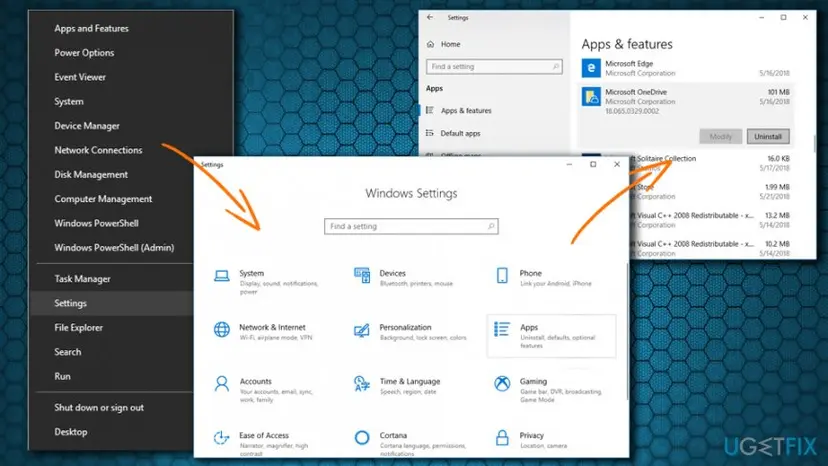Select the Microsoft Edge list entry name

[629, 63]
